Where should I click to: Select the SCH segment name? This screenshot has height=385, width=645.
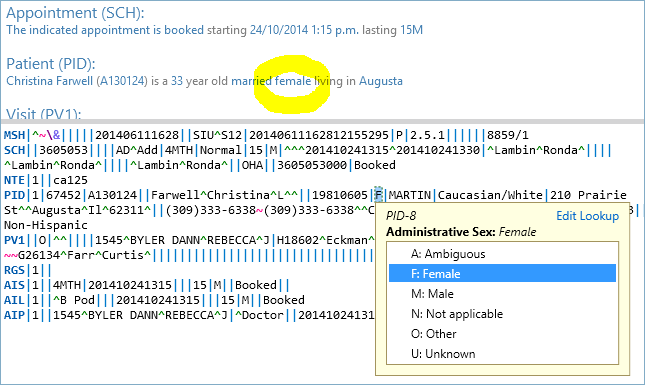click(x=14, y=150)
